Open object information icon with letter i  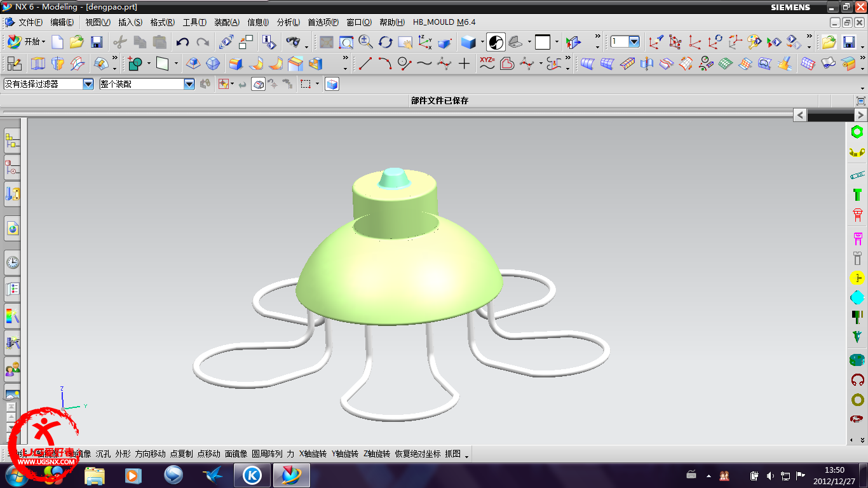pos(269,42)
